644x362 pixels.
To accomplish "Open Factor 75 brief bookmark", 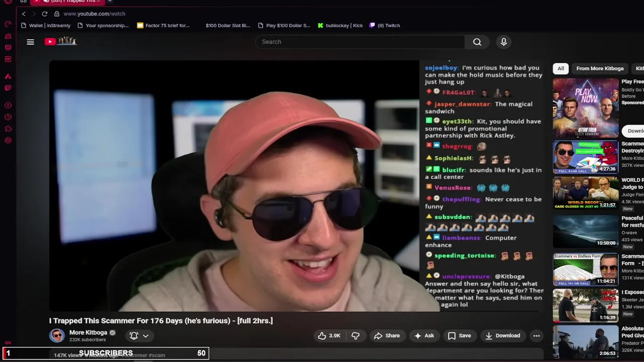I will click(x=163, y=25).
